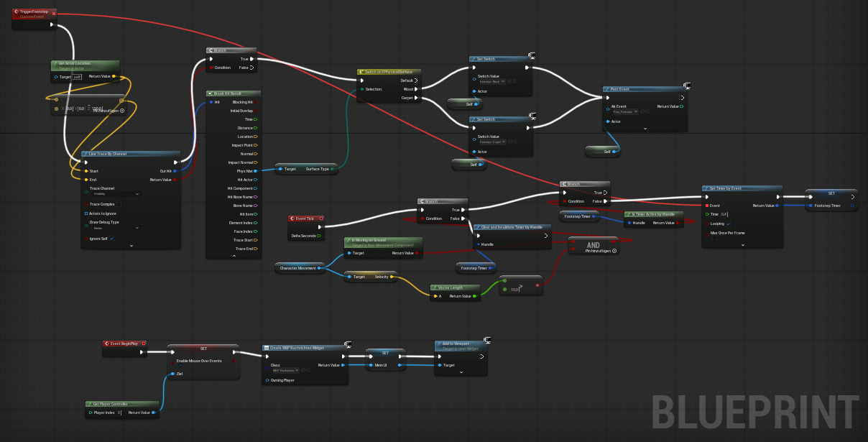Image resolution: width=868 pixels, height=442 pixels.
Task: Toggle the Ignore Self checkbox
Action: [112, 239]
